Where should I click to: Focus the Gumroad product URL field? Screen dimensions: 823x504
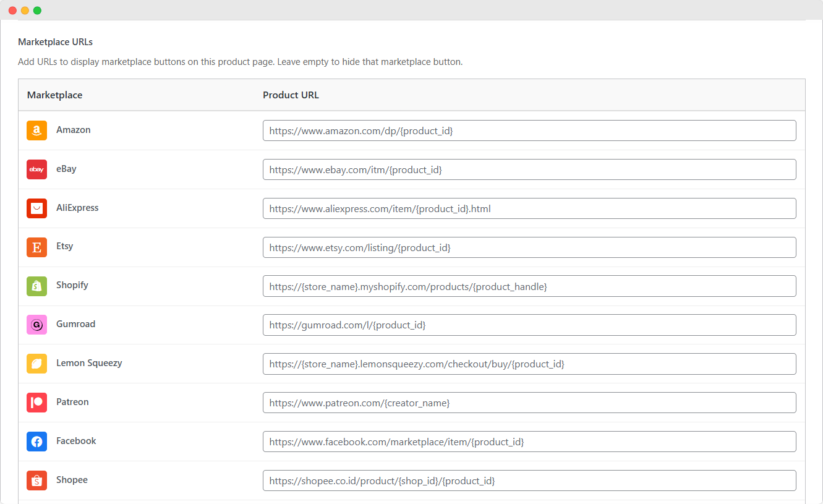[529, 325]
